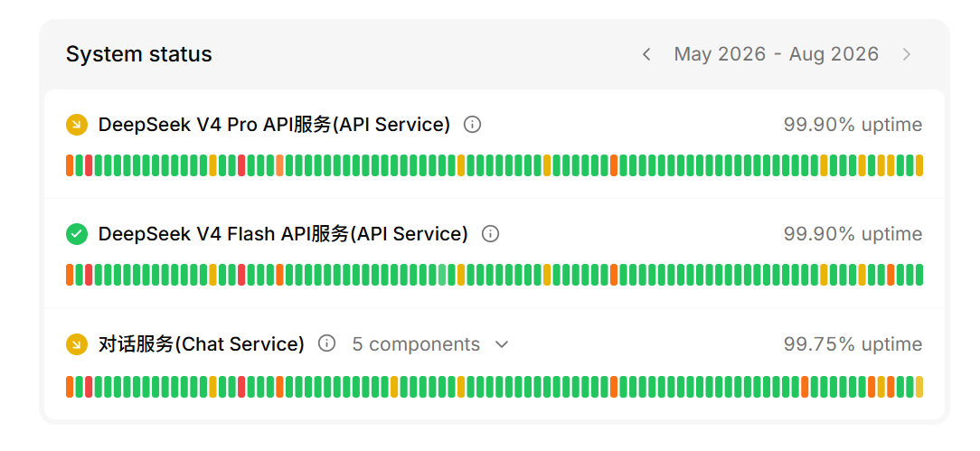The width and height of the screenshot is (980, 451).
Task: Click degraded status icon for V4 Pro API
Action: click(77, 125)
